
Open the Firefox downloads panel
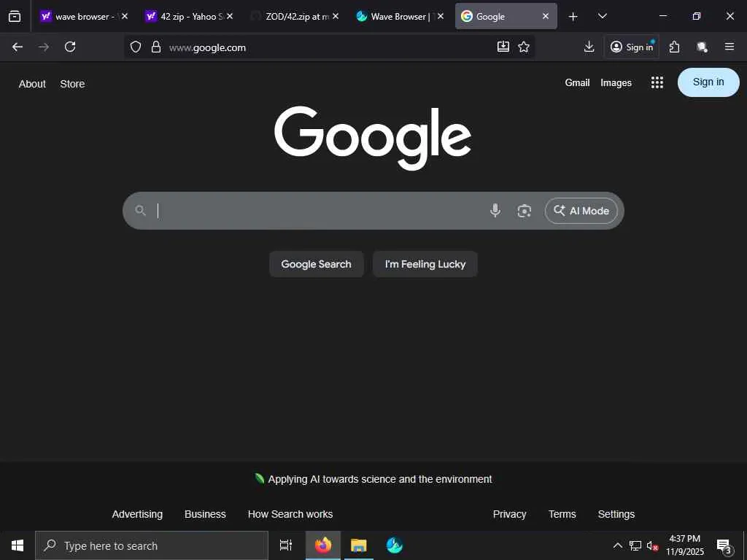click(589, 47)
